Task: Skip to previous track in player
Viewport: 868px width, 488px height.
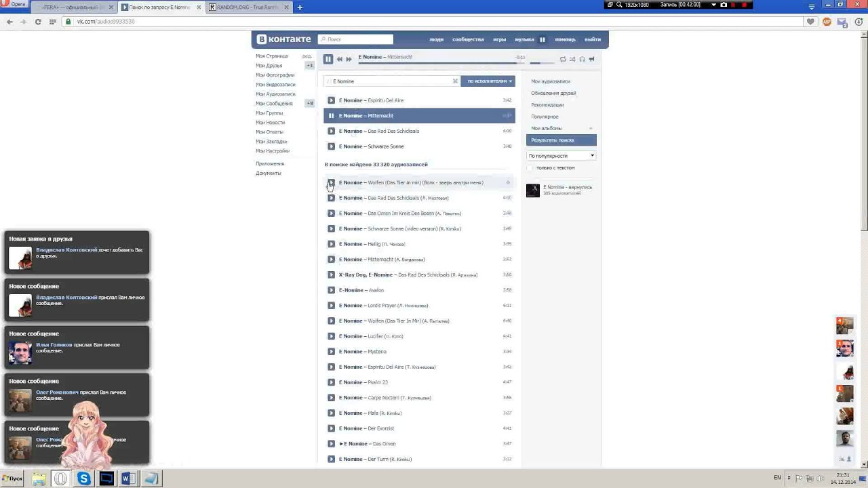Action: tap(340, 59)
